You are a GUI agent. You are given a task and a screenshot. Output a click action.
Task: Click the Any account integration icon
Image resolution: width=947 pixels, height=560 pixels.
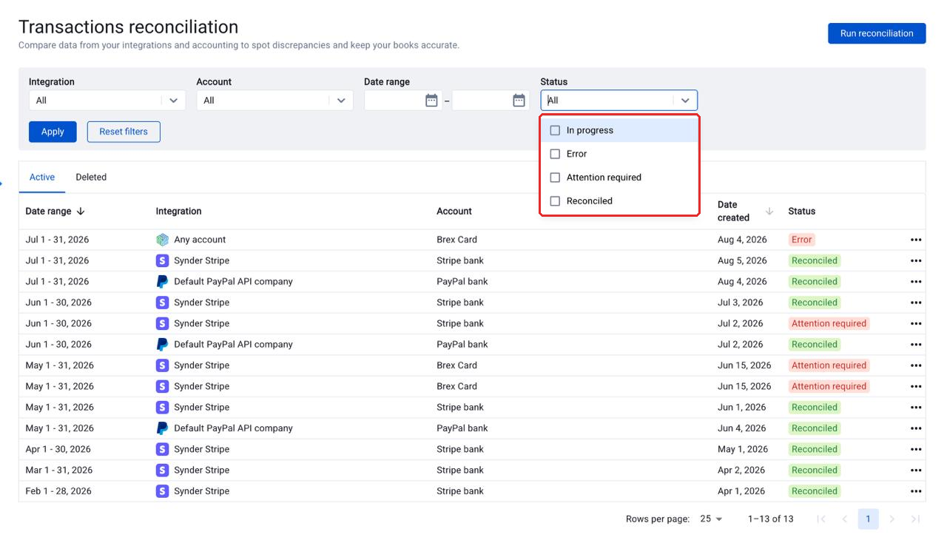tap(162, 240)
